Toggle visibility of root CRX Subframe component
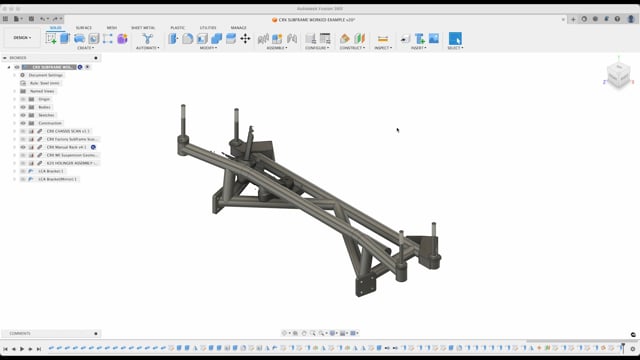Viewport: 640px width, 360px height. point(17,67)
